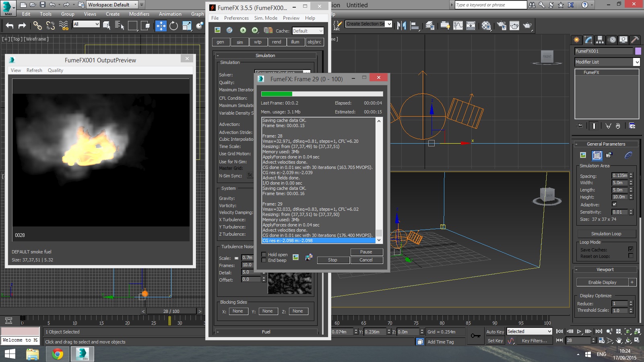The height and width of the screenshot is (362, 644).
Task: Switch to the Utilities hammer panel tab
Action: tap(635, 40)
